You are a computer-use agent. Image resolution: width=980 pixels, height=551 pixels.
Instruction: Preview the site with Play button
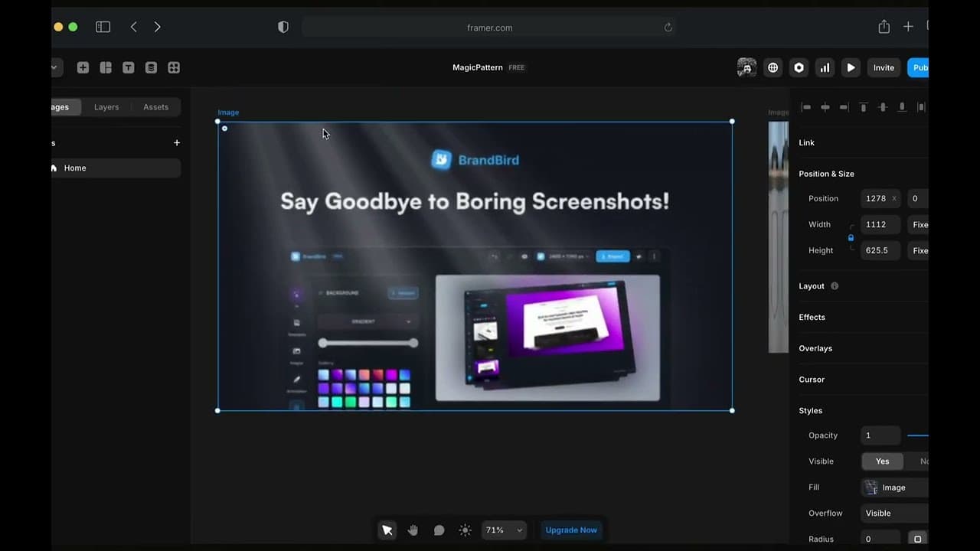(851, 67)
